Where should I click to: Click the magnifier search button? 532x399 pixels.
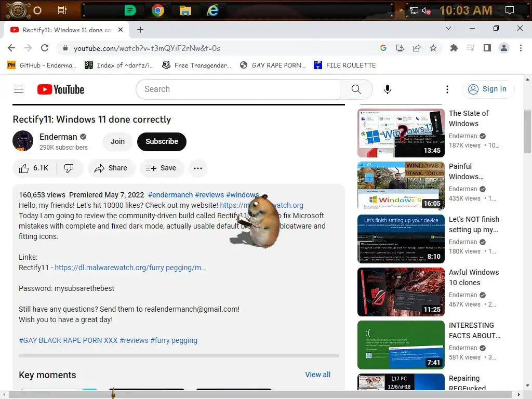pyautogui.click(x=356, y=89)
